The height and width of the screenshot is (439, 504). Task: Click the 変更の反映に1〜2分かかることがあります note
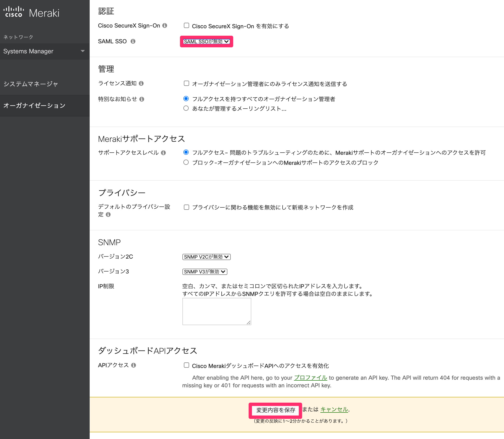tap(301, 421)
